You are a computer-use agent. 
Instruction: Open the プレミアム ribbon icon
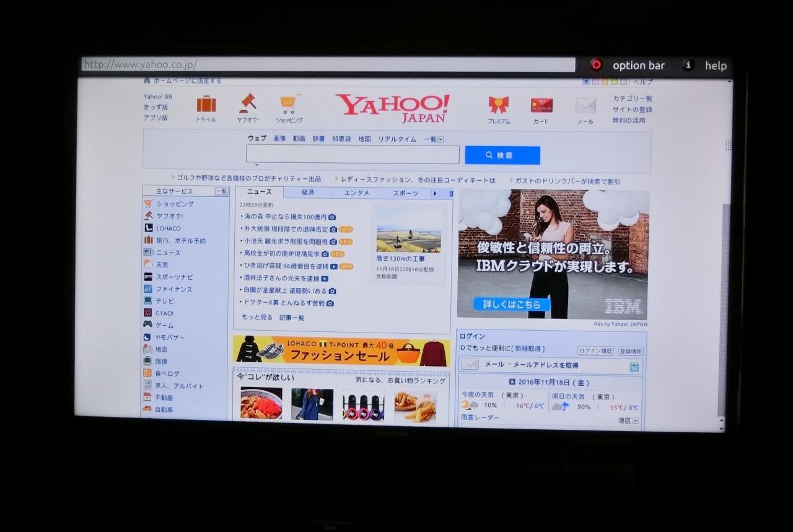coord(498,105)
